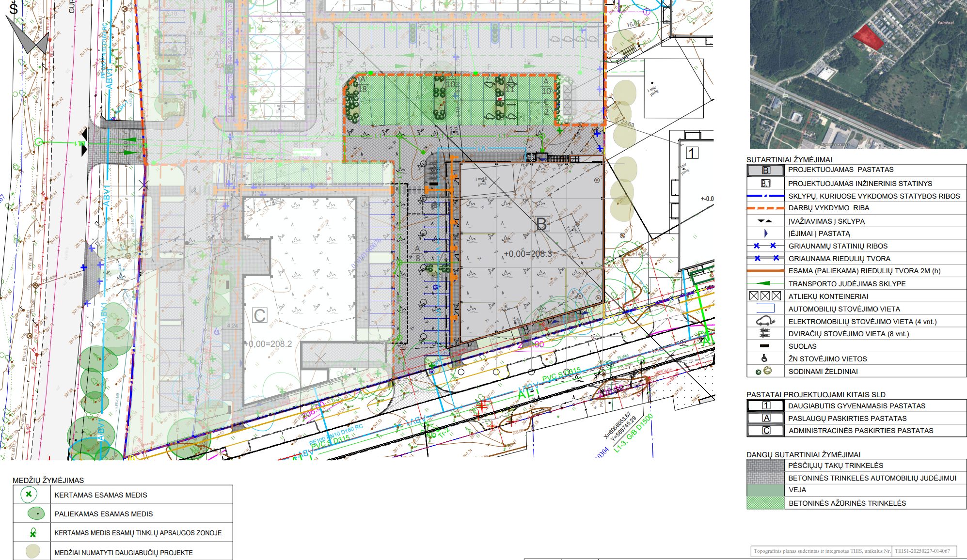
Task: Click the waste containers crossed-box legend symbol
Action: 765,296
